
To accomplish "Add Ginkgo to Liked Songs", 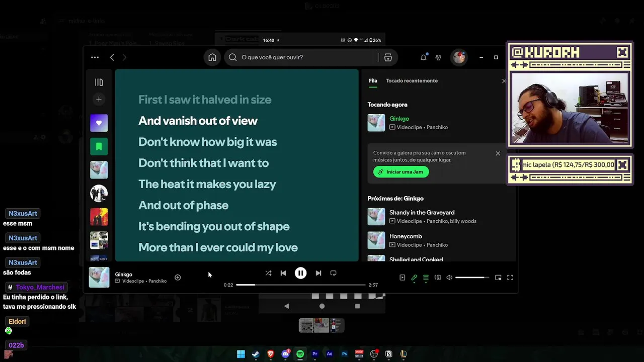I will (x=178, y=278).
